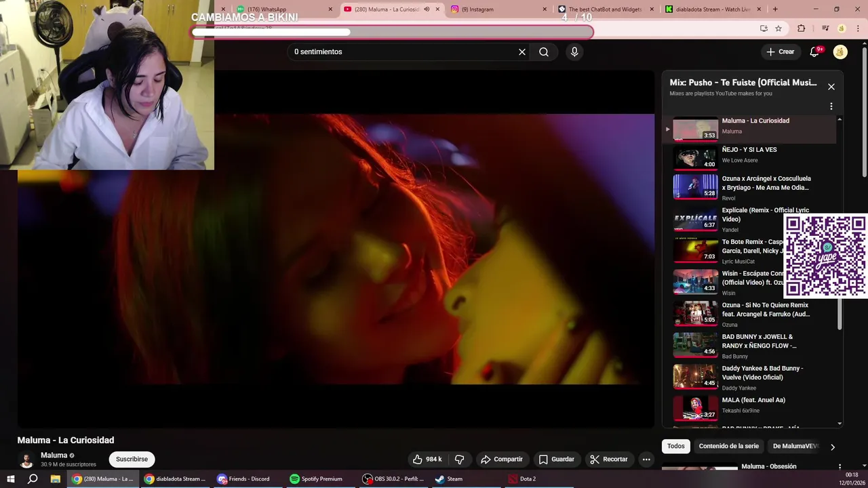Open Maluma's channel avatar
868x488 pixels.
tap(26, 460)
